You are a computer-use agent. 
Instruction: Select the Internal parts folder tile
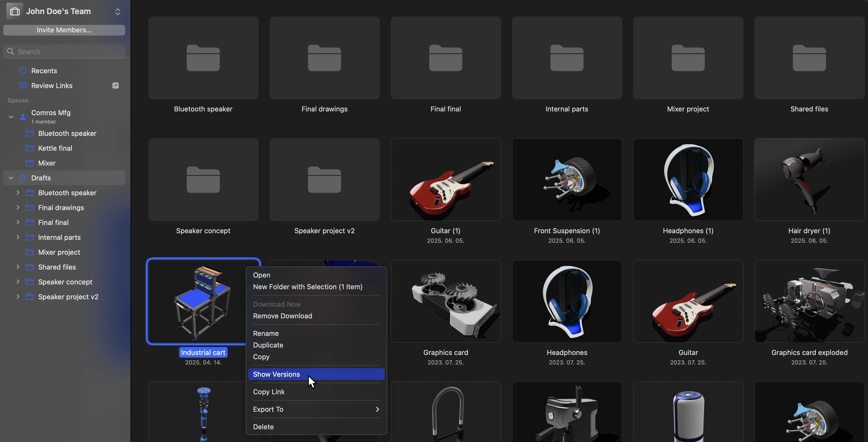(x=567, y=58)
